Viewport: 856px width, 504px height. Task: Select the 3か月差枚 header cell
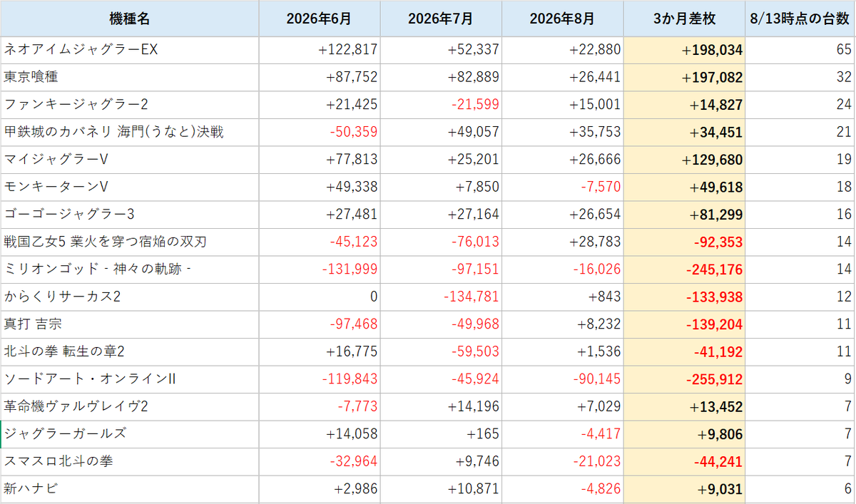point(684,19)
